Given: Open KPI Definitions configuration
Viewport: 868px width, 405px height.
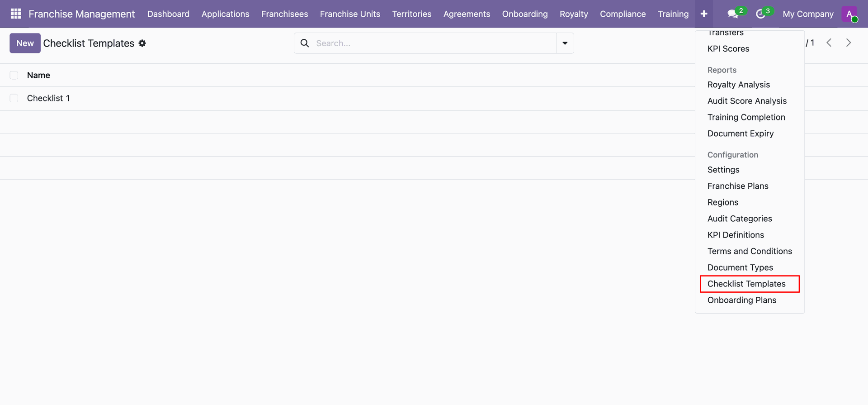Looking at the screenshot, I should tap(736, 235).
